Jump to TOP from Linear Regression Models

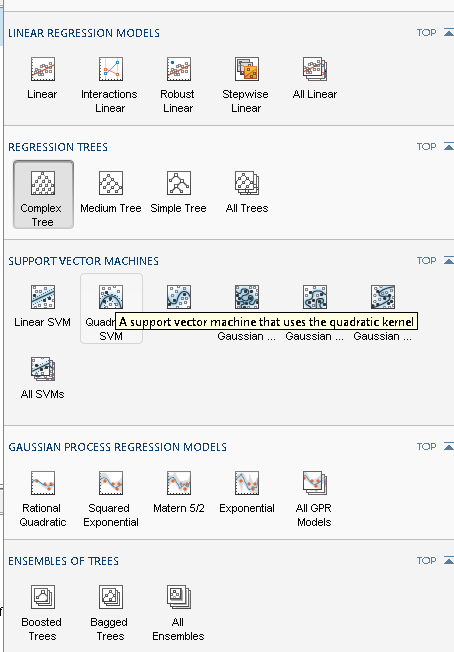435,32
